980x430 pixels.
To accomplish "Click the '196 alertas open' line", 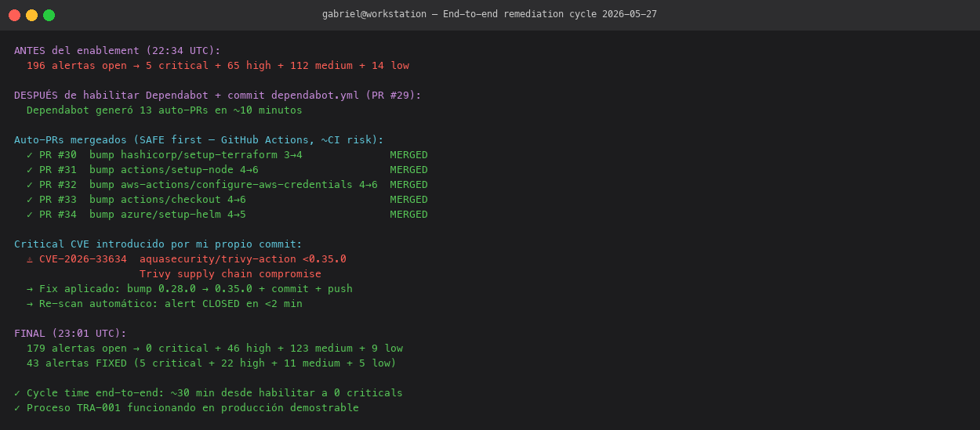I will [218, 66].
